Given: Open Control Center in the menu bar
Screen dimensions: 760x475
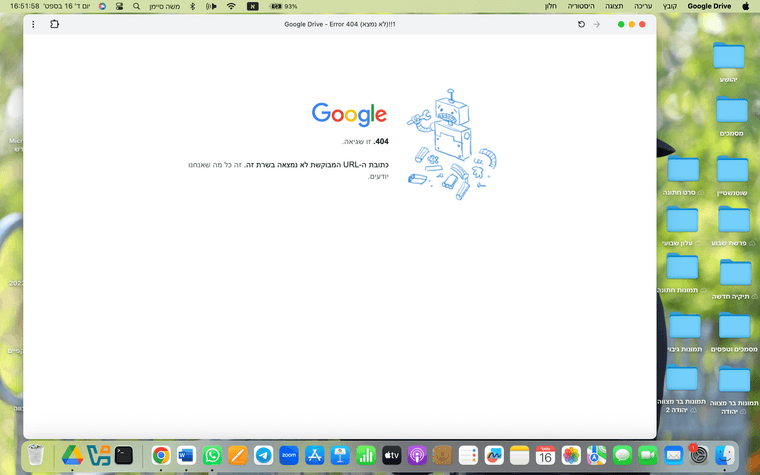Looking at the screenshot, I should click(119, 6).
